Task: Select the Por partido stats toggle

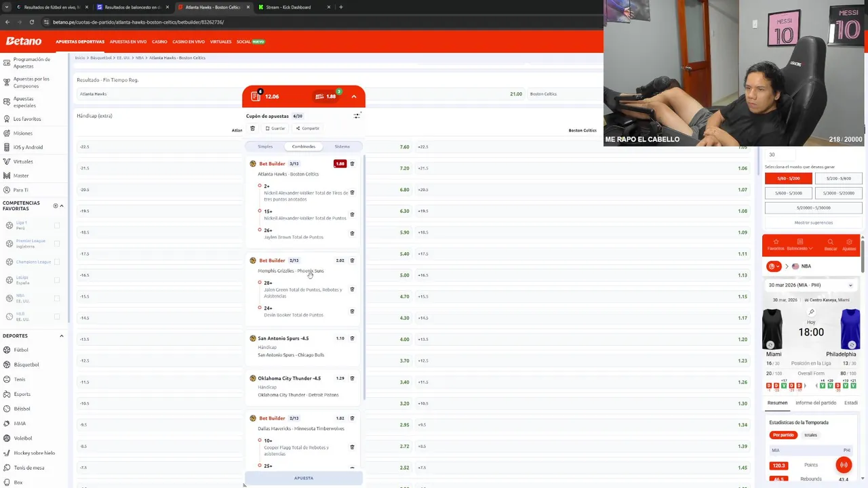Action: click(783, 435)
